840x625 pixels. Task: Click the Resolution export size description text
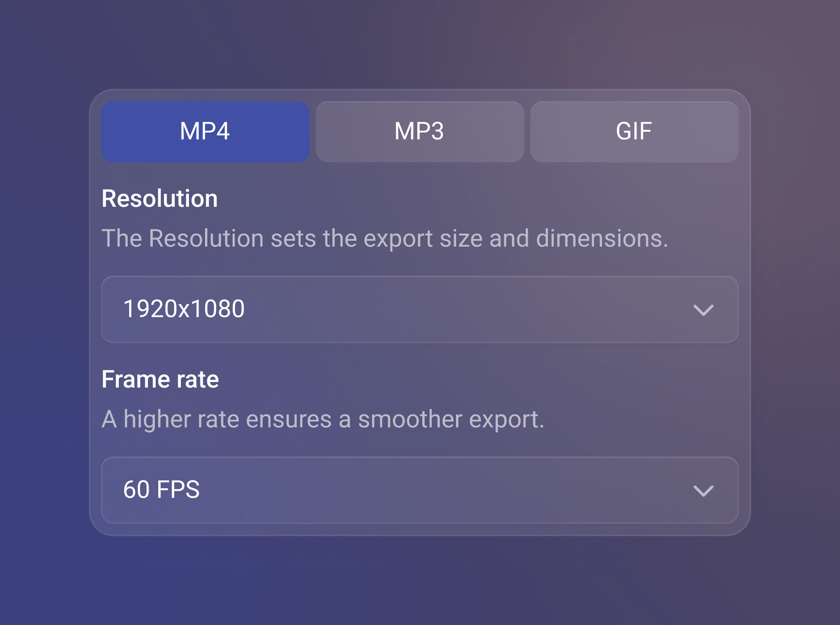[385, 239]
